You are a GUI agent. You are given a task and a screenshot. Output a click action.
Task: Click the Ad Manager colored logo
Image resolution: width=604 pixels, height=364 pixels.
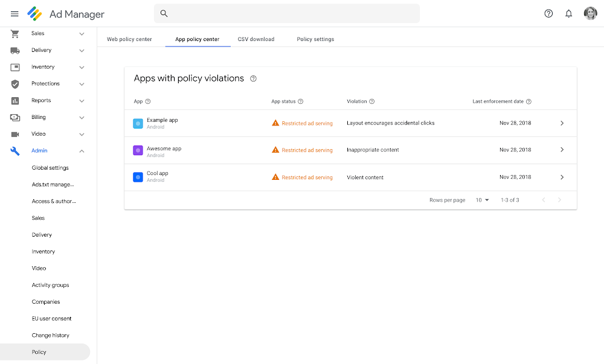[x=35, y=13]
